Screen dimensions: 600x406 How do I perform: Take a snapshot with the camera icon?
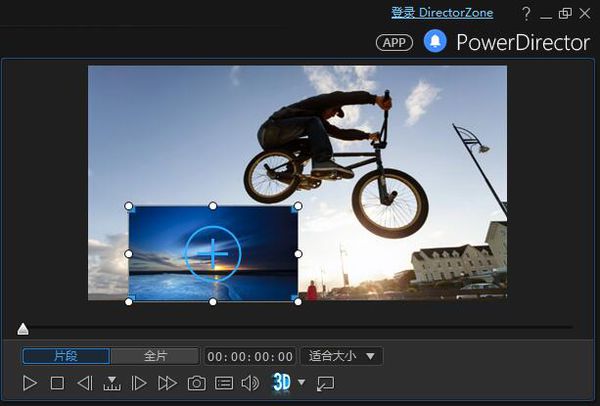pos(196,383)
